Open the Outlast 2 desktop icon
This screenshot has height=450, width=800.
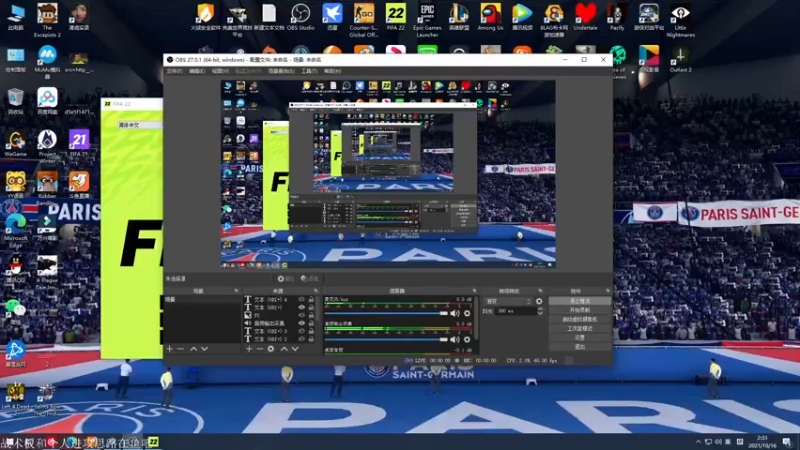tap(681, 59)
